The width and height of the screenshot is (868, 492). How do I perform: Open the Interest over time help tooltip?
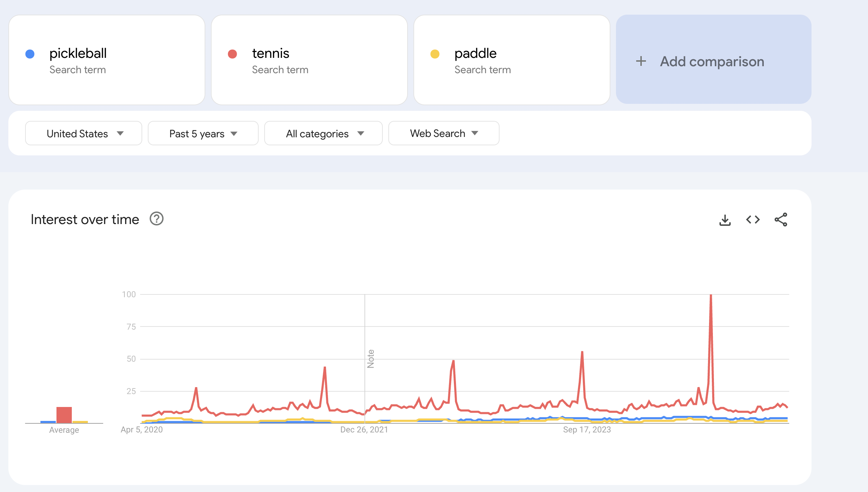click(x=157, y=219)
